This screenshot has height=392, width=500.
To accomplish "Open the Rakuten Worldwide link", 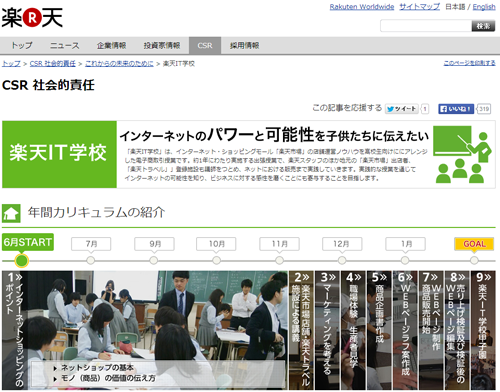I will click(x=362, y=7).
